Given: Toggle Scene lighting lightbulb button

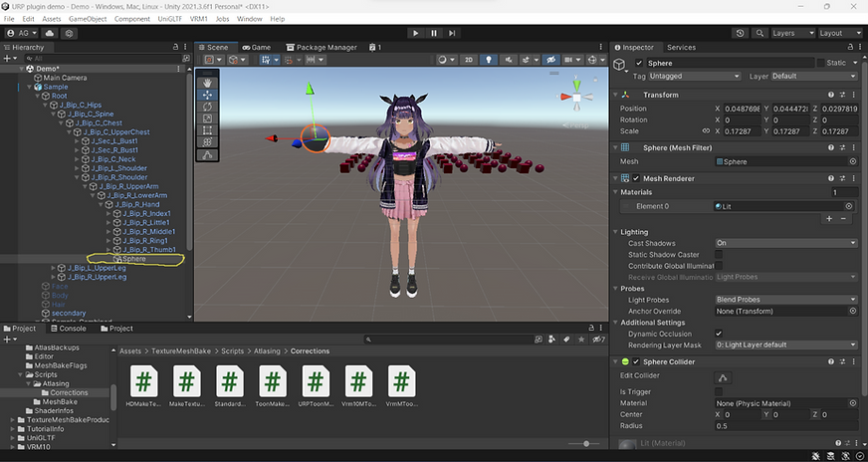Looking at the screenshot, I should 488,60.
